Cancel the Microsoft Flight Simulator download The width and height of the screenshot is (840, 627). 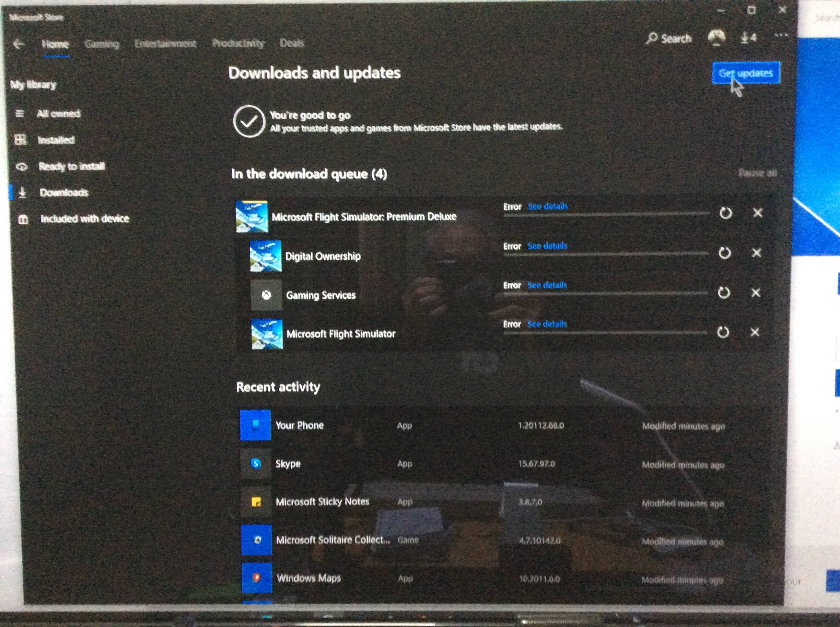[x=754, y=333]
